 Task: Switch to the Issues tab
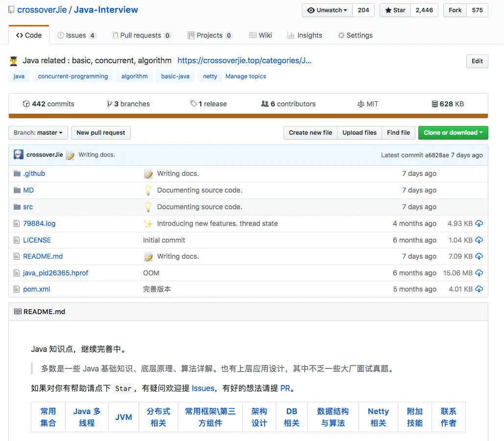(77, 35)
